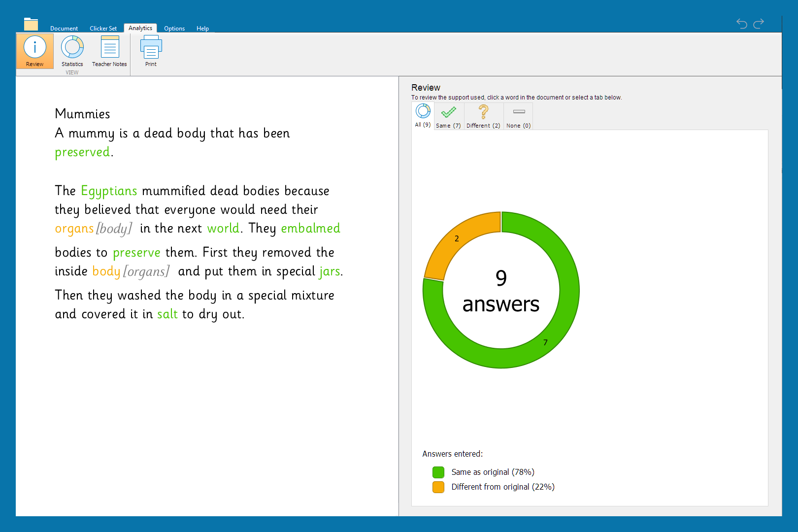Image resolution: width=798 pixels, height=532 pixels.
Task: Click the green word 'preserved'
Action: 82,152
